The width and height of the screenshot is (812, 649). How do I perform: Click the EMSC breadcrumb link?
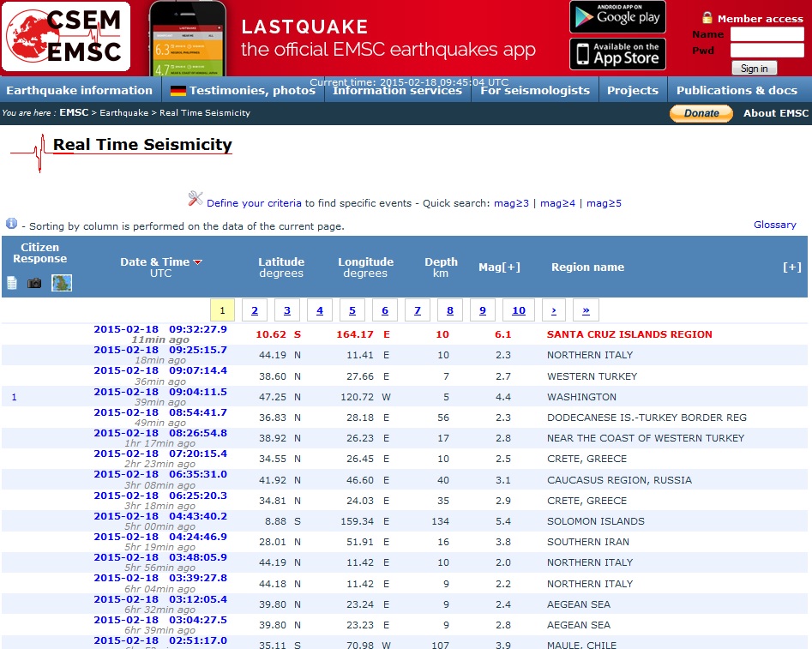74,112
